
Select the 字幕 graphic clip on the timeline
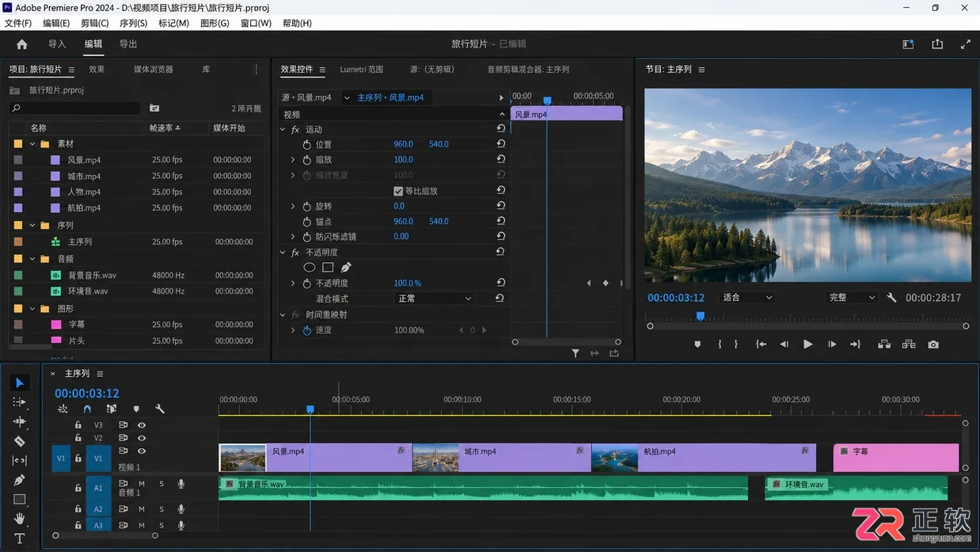click(x=896, y=458)
